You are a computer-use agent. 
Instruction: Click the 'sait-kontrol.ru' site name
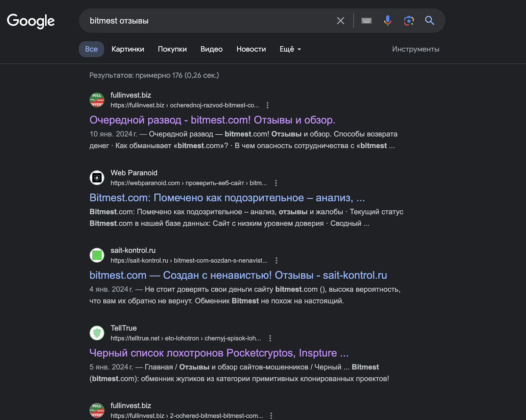pos(133,250)
